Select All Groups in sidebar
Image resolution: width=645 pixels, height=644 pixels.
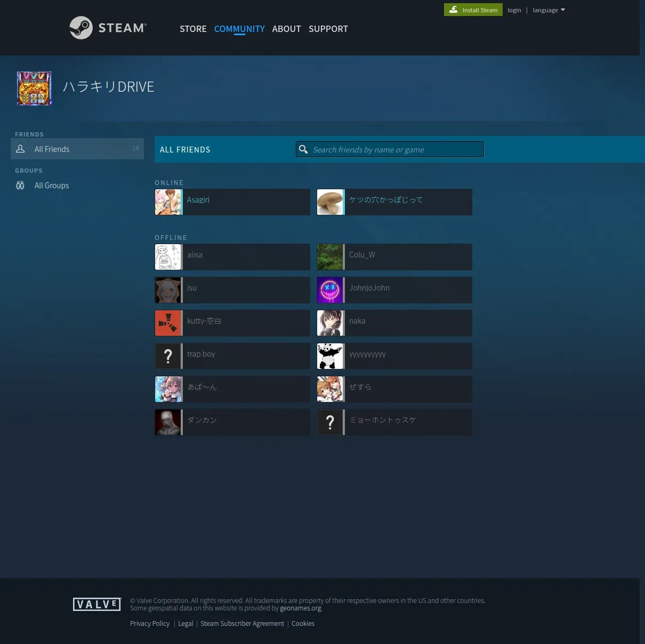[x=77, y=185]
